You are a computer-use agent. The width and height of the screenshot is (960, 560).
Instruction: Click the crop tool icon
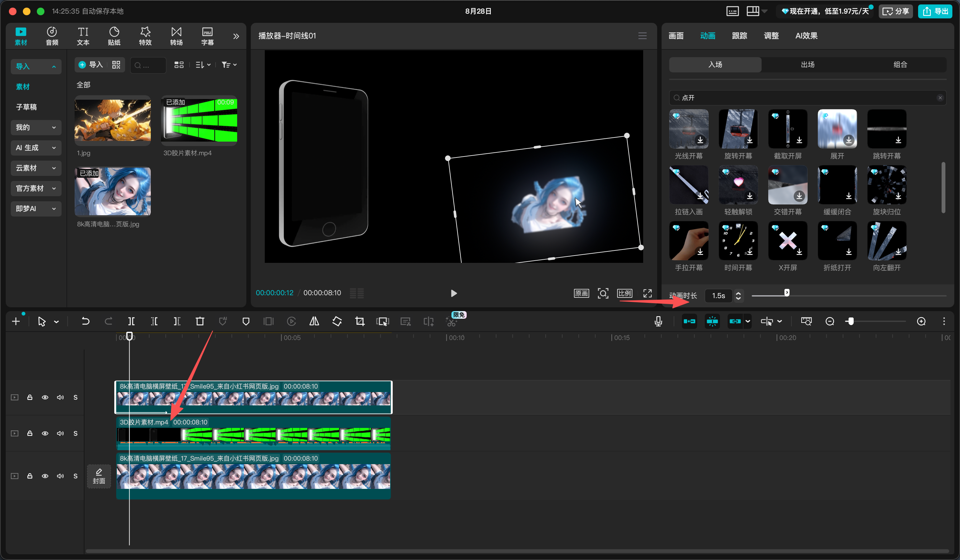(360, 322)
